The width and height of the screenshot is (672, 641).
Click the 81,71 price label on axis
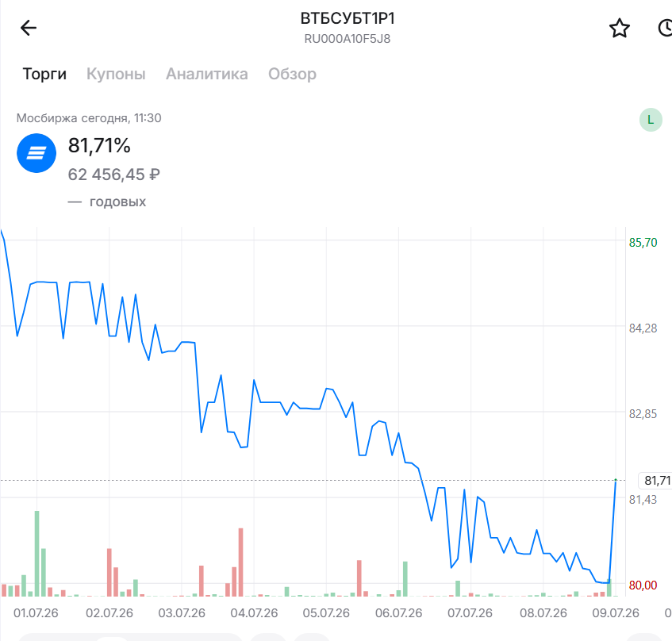tap(657, 480)
